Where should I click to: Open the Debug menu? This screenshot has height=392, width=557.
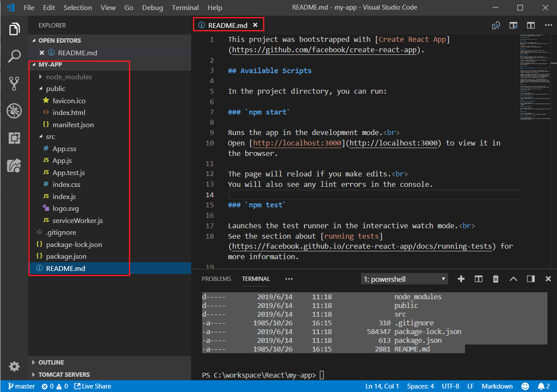[152, 7]
